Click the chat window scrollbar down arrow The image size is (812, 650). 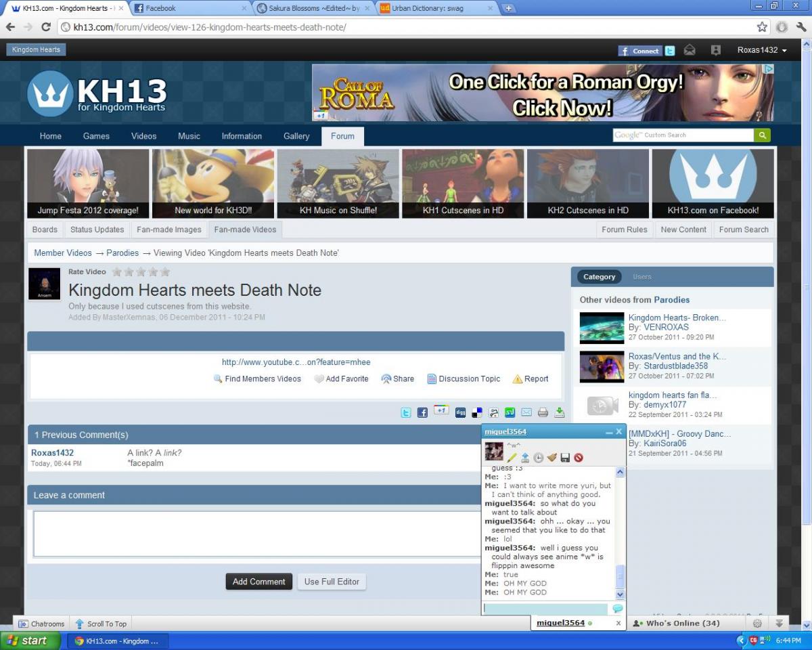pos(620,594)
